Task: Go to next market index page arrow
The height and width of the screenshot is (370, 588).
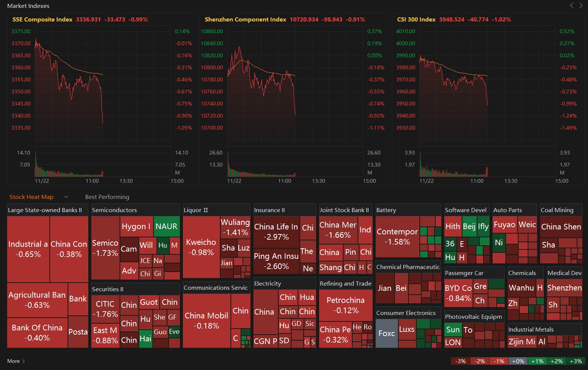Action: click(x=581, y=6)
